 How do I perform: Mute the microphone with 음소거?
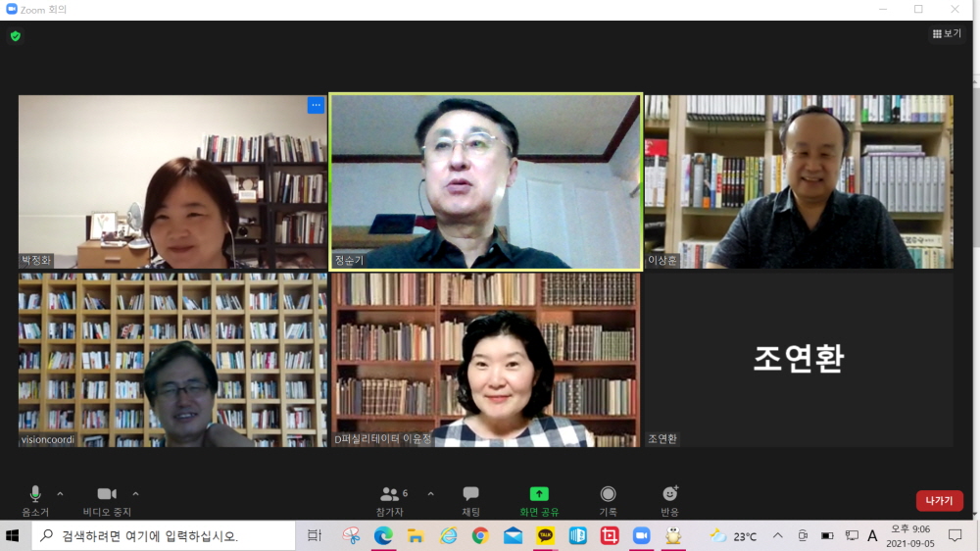[x=35, y=499]
